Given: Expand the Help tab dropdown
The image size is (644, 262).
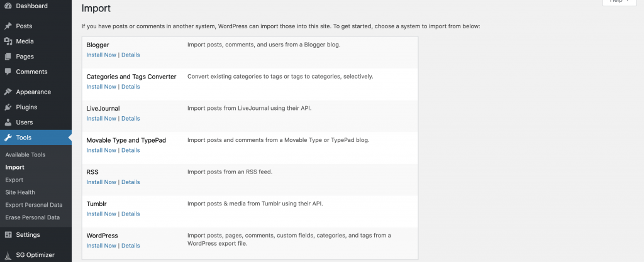Looking at the screenshot, I should 619,1.
